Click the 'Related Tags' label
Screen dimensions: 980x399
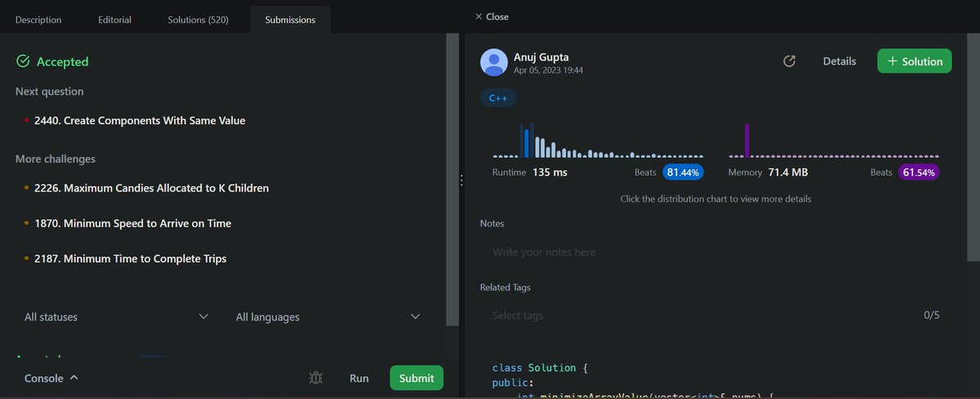point(506,287)
